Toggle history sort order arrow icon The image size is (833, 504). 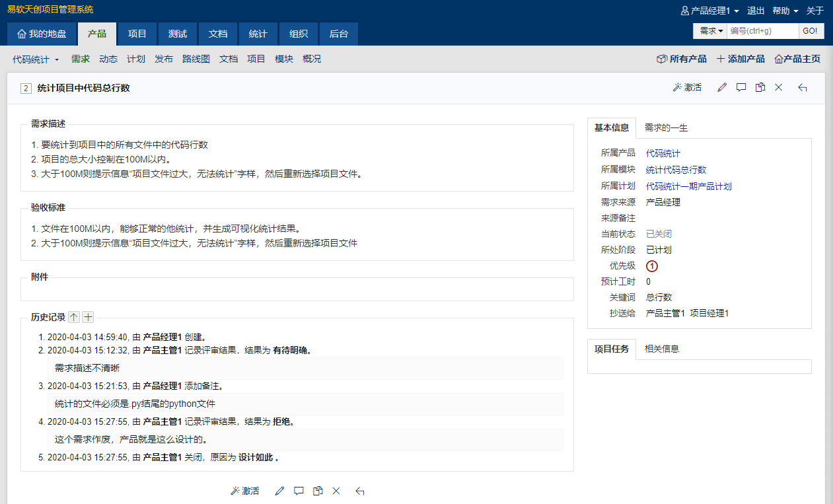(x=74, y=317)
